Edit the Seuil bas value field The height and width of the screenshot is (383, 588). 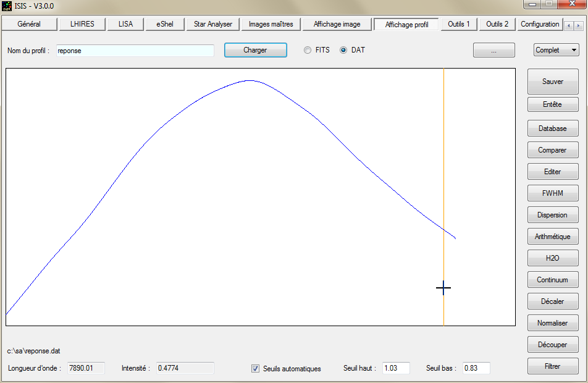476,368
